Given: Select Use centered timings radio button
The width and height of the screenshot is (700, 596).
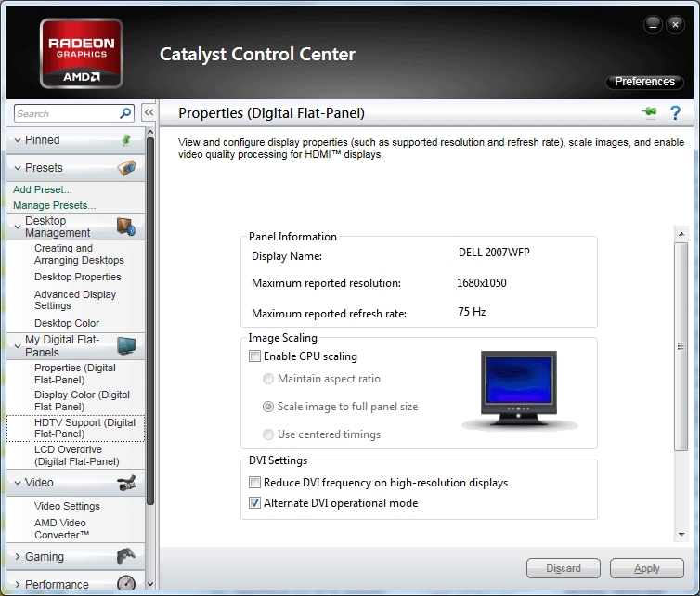Looking at the screenshot, I should click(268, 434).
